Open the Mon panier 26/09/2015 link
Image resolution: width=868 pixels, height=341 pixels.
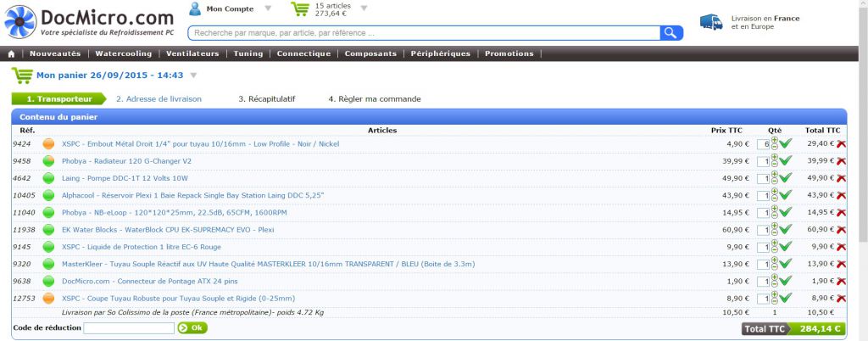click(x=109, y=75)
